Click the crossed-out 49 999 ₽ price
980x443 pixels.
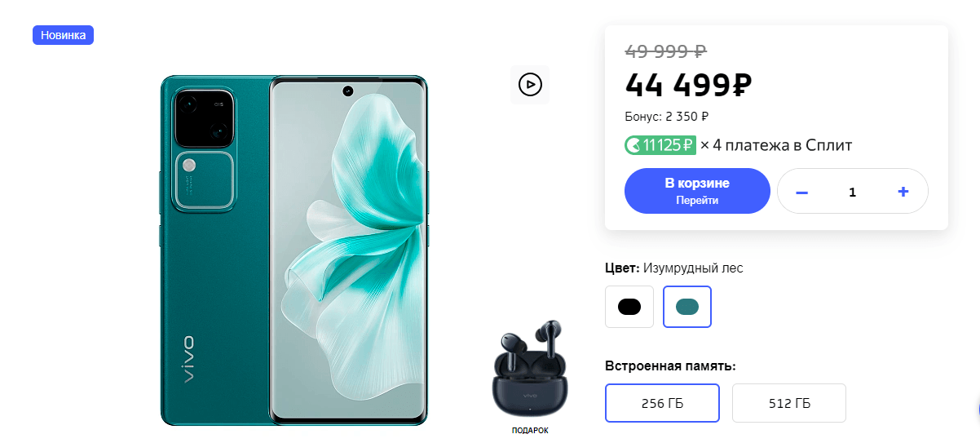tap(665, 51)
